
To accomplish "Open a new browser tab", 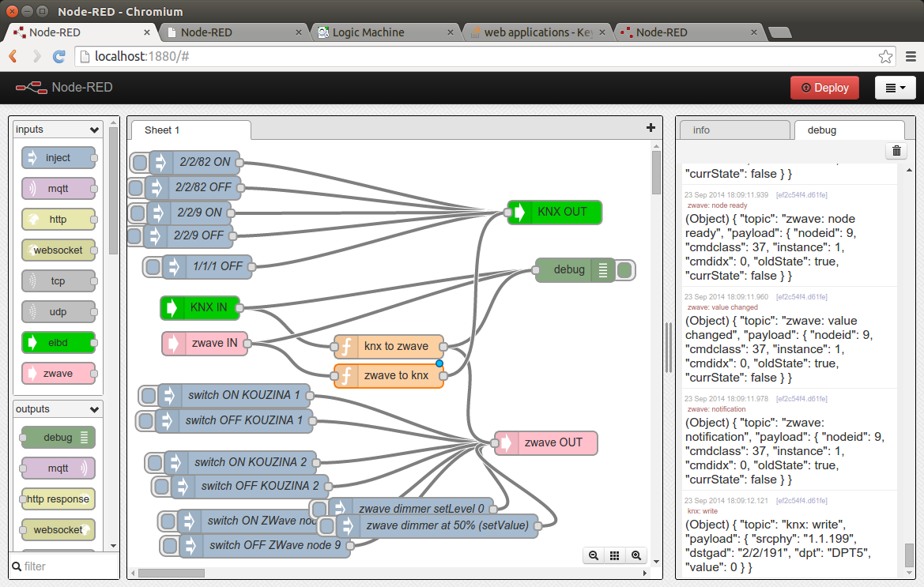I will (x=779, y=32).
